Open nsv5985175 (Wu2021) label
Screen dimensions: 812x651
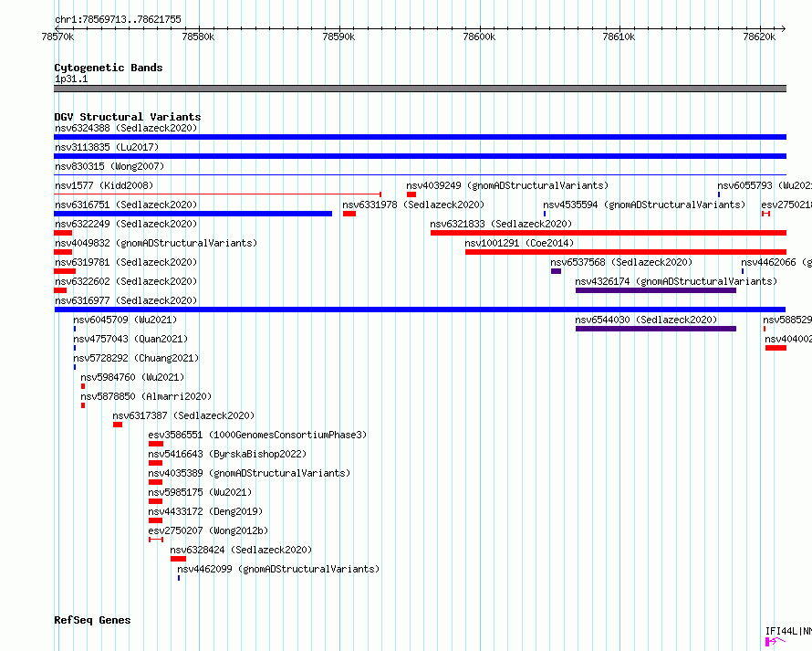point(200,492)
